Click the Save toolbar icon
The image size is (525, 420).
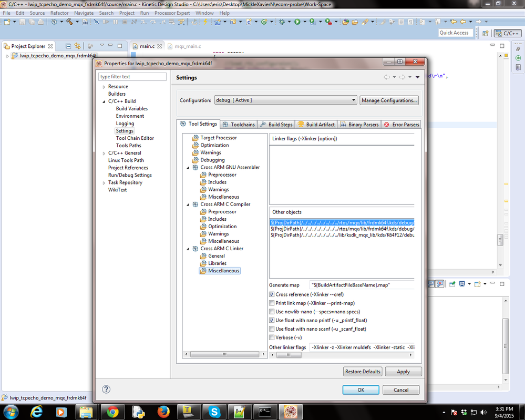pos(23,22)
